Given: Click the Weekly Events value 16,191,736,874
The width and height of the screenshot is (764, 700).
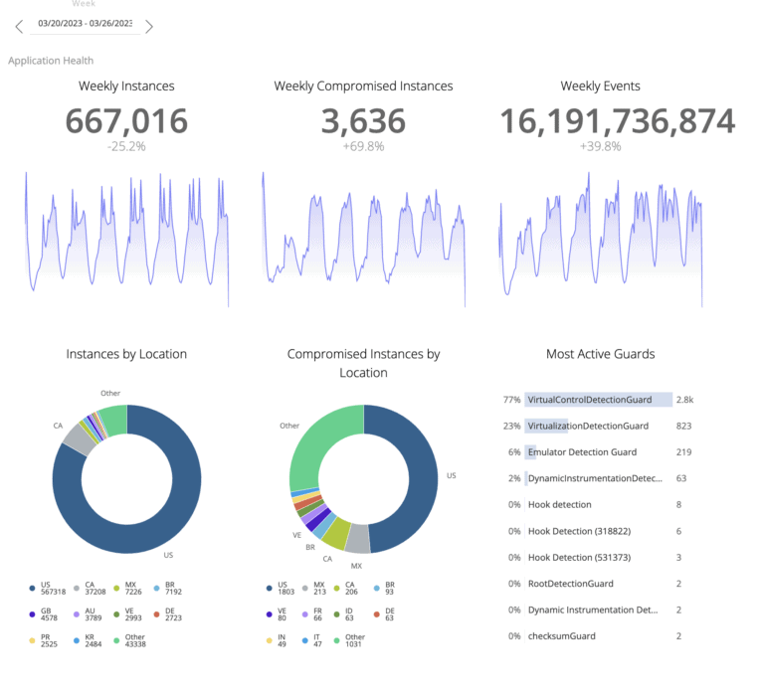Looking at the screenshot, I should coord(618,120).
